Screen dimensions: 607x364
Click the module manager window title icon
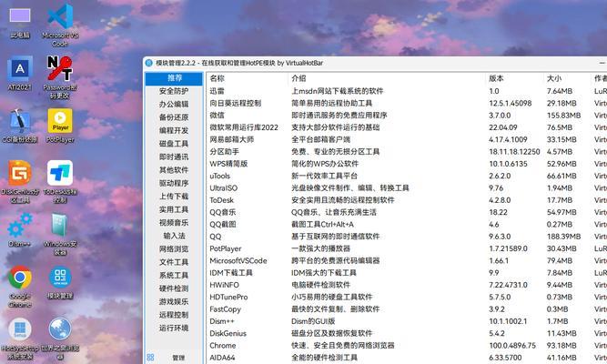pos(148,63)
